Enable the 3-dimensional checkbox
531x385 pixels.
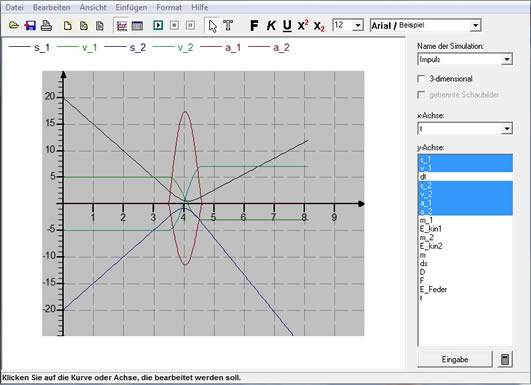coord(421,79)
